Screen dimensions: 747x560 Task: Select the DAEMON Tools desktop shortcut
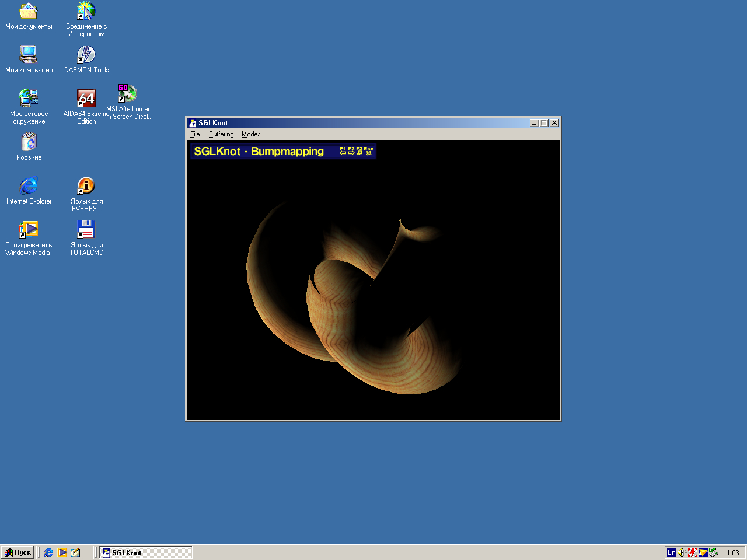click(86, 55)
